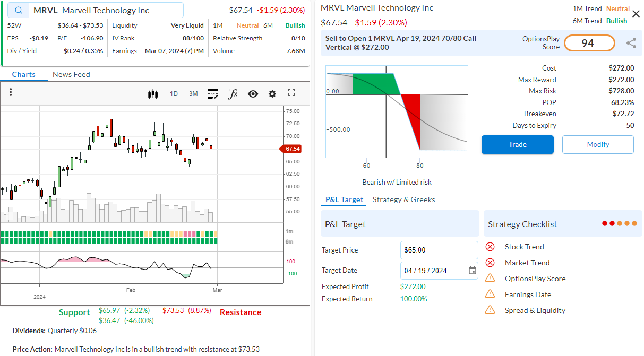Image resolution: width=644 pixels, height=356 pixels.
Task: Open chart settings gear
Action: (x=272, y=94)
